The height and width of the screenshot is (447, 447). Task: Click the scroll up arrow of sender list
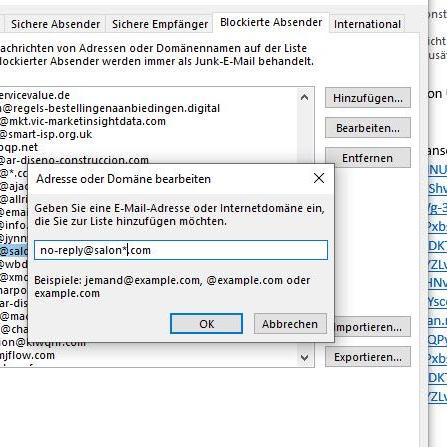(304, 97)
